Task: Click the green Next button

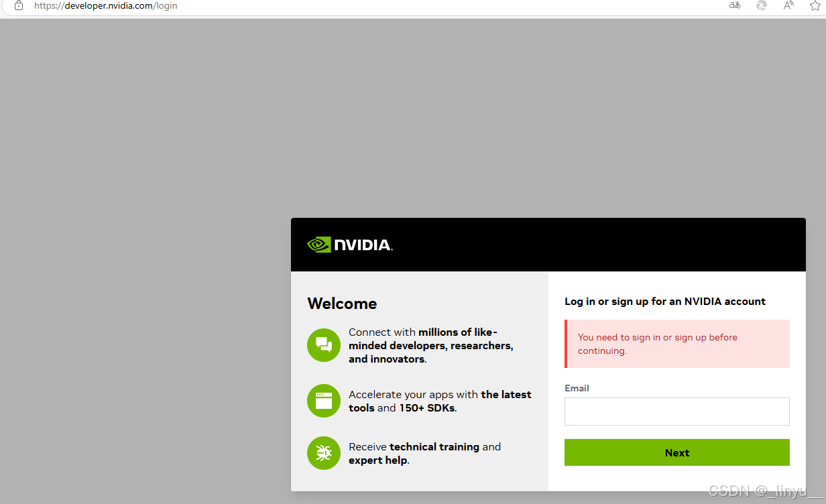Action: pos(676,452)
